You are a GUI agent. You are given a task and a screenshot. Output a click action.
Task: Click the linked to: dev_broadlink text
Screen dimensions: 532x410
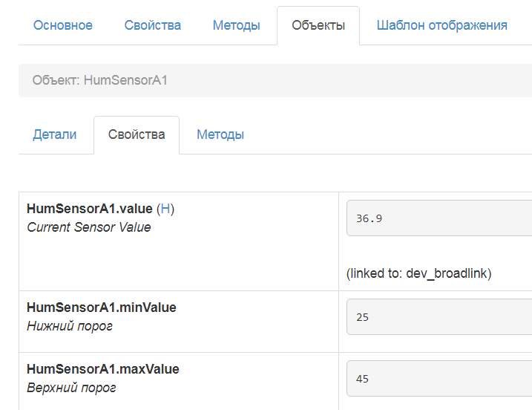click(418, 273)
